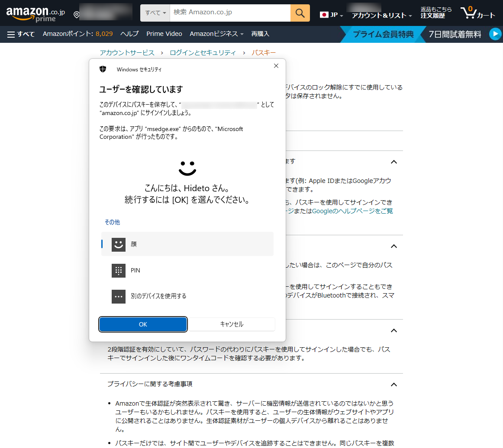503x448 pixels.
Task: Play the 7日間試着無料 promo video
Action: pos(495,33)
